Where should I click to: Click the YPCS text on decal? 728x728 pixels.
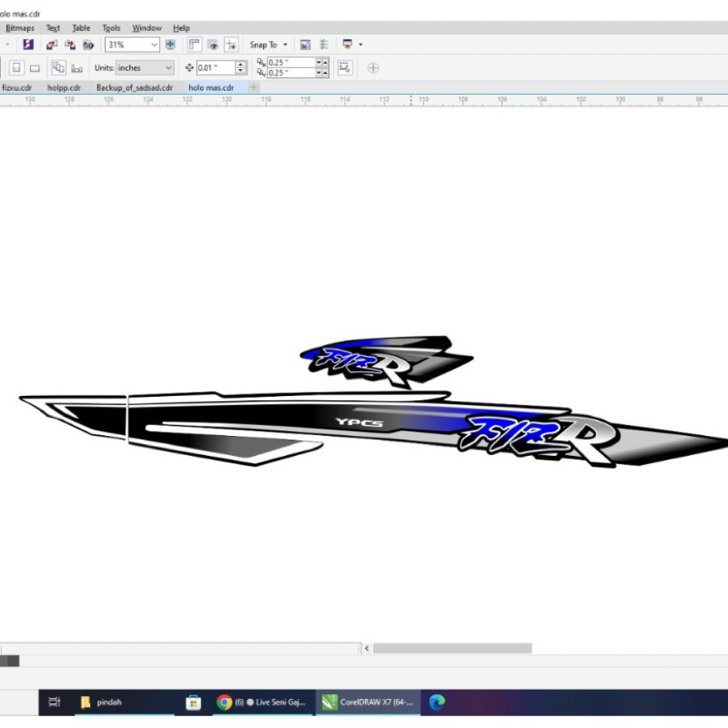coord(359,422)
